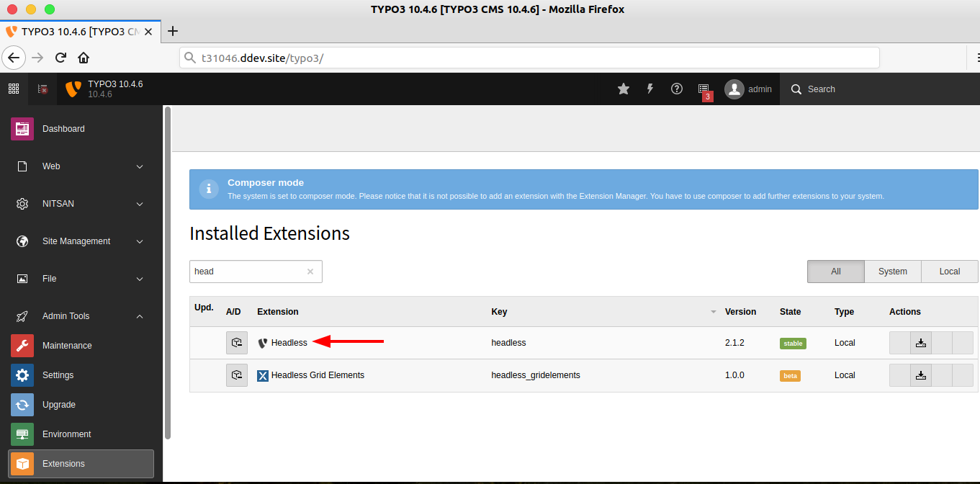The image size is (980, 484).
Task: Expand the Web sidebar section
Action: pyautogui.click(x=81, y=166)
